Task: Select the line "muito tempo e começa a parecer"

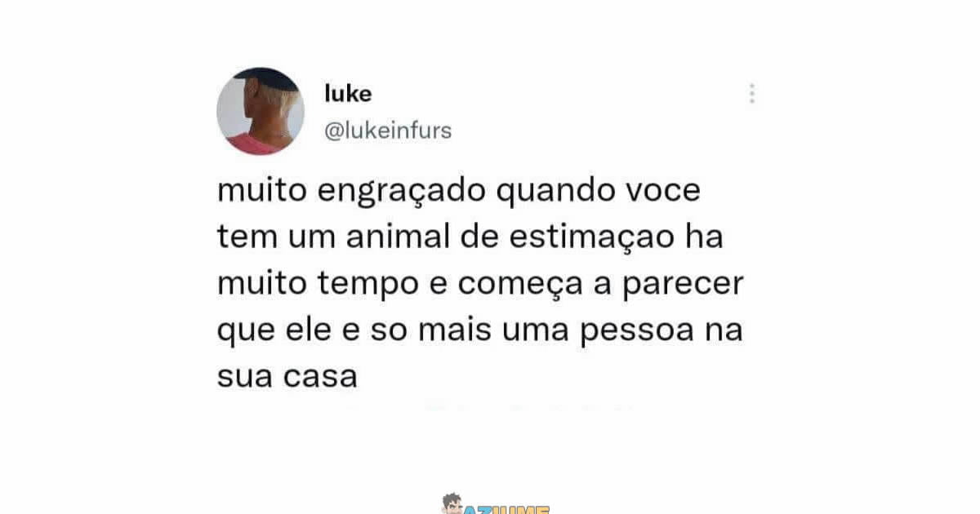Action: click(481, 286)
